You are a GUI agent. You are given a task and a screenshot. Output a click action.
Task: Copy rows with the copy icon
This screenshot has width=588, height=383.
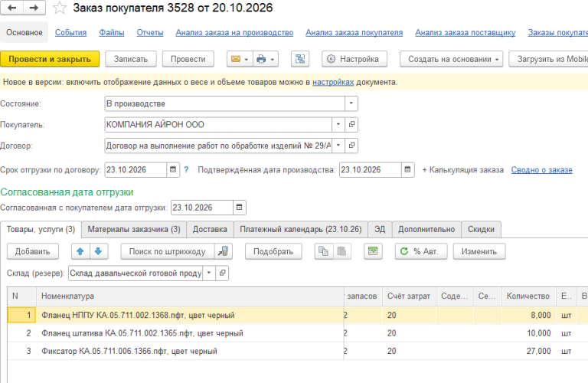tap(323, 251)
